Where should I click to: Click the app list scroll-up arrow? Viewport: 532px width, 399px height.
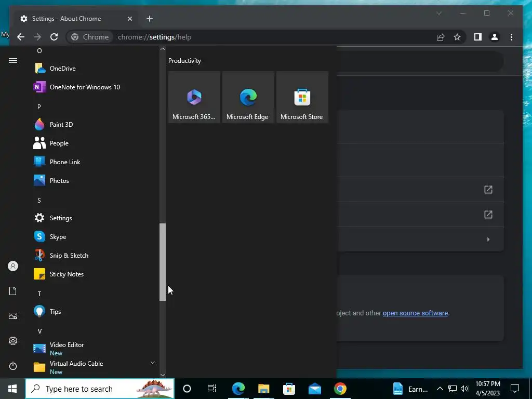pyautogui.click(x=163, y=49)
